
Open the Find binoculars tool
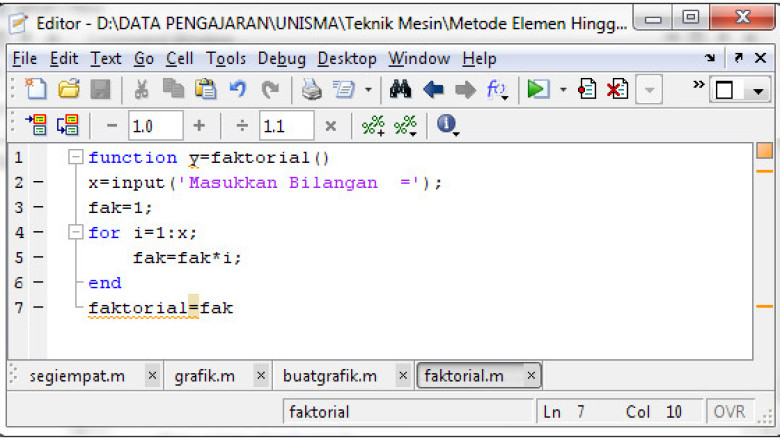[x=400, y=89]
